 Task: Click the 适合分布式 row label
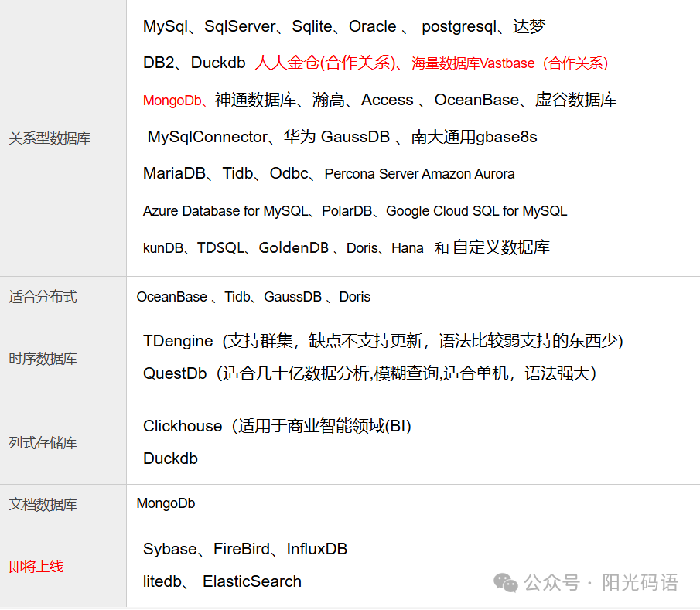pos(43,297)
